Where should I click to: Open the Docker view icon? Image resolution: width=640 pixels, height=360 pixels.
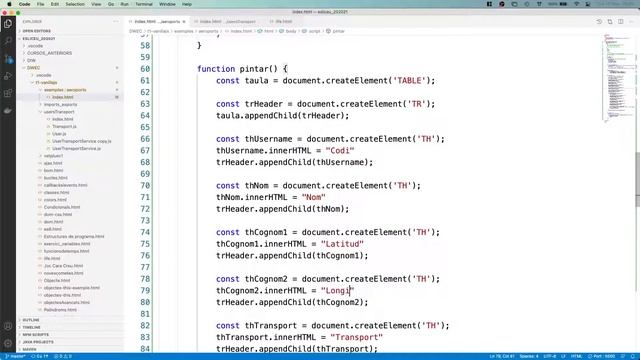pos(8,111)
